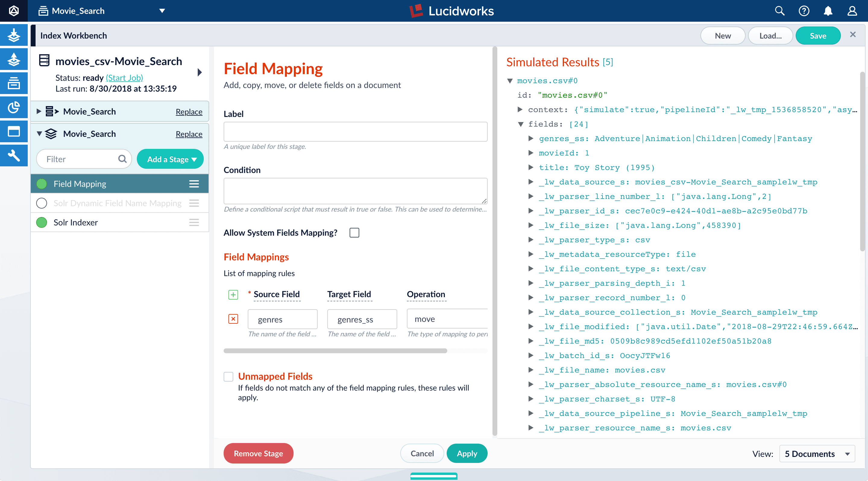Open notifications bell icon
Screen dimensions: 868x481
(x=828, y=11)
